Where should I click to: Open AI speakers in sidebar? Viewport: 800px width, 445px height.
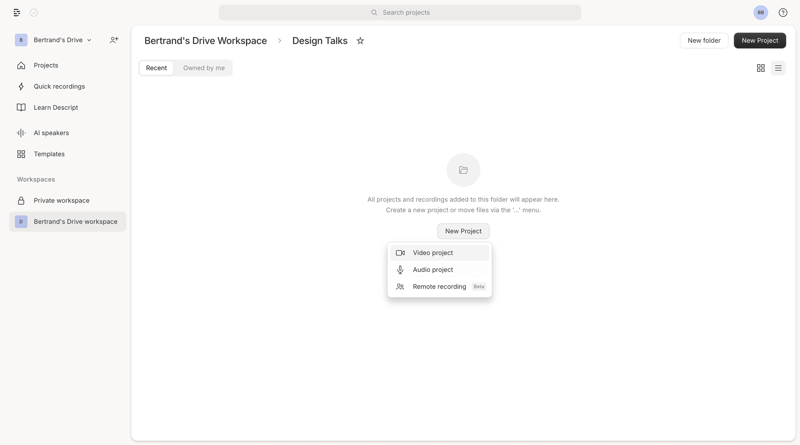coord(67,133)
